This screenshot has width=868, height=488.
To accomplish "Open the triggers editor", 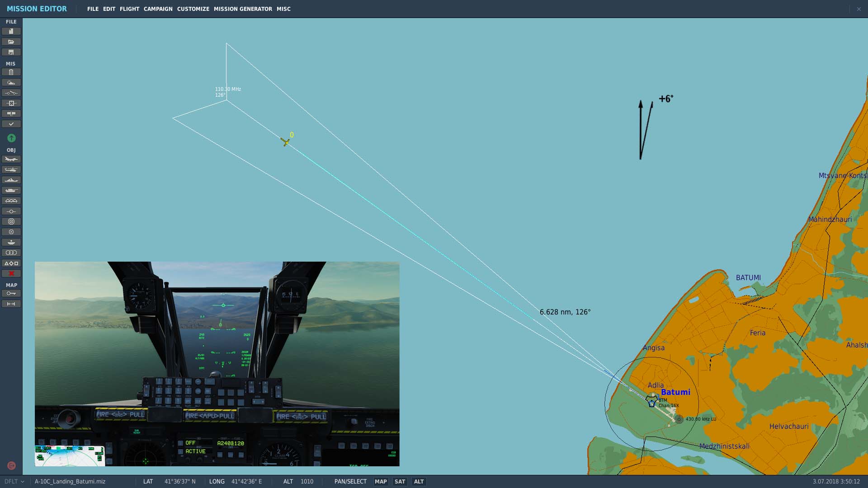I will (x=11, y=93).
